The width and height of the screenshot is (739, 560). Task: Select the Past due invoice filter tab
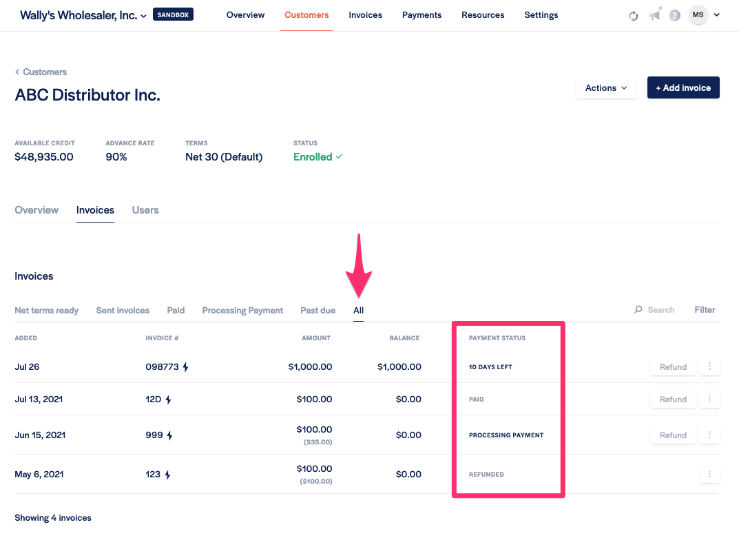pyautogui.click(x=318, y=311)
